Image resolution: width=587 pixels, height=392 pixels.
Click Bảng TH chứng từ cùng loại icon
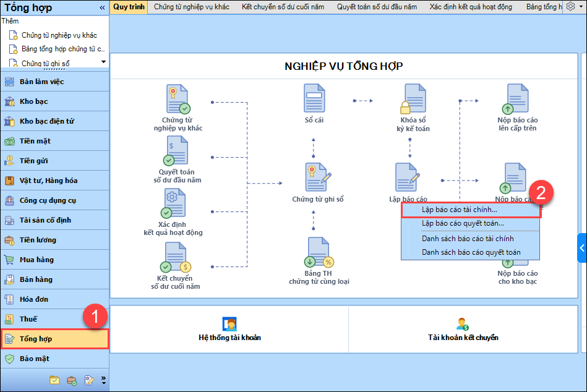[319, 253]
